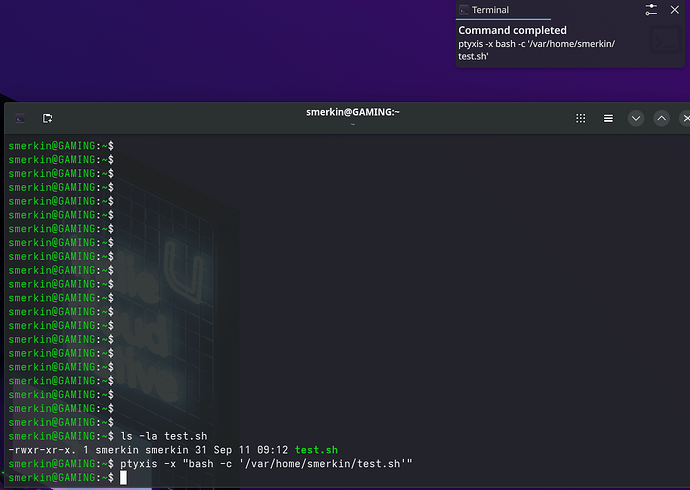Minimize the terminal with the down-chevron button

point(636,118)
